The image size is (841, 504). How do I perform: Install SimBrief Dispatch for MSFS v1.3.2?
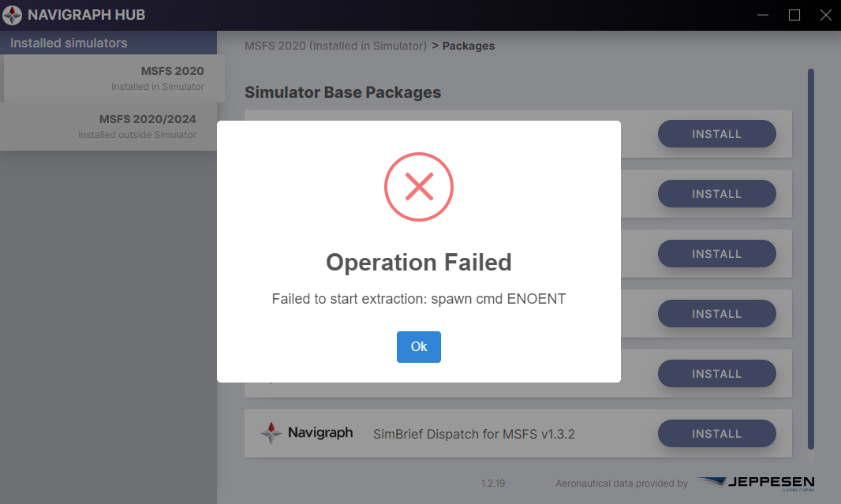coord(716,433)
